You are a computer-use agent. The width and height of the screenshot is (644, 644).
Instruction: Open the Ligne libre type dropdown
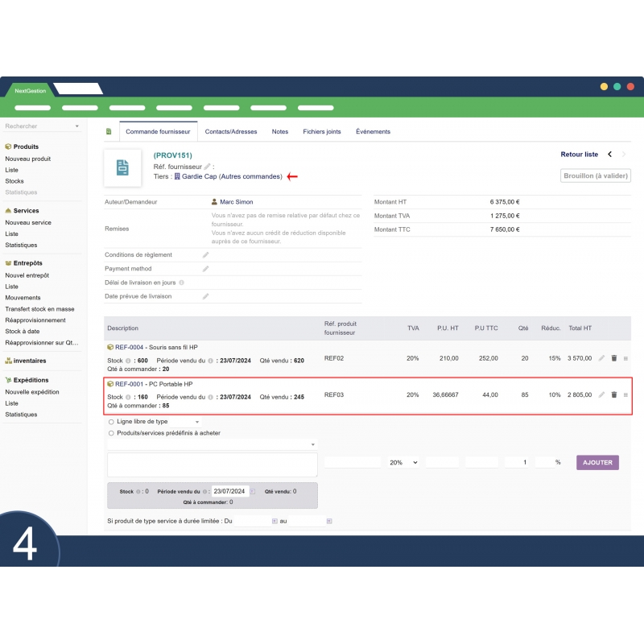click(x=185, y=422)
